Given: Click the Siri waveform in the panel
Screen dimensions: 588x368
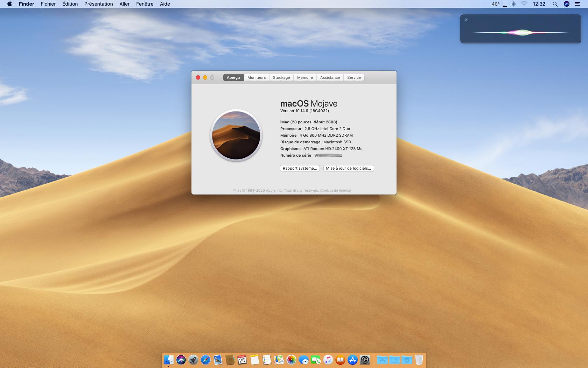Looking at the screenshot, I should pos(521,33).
